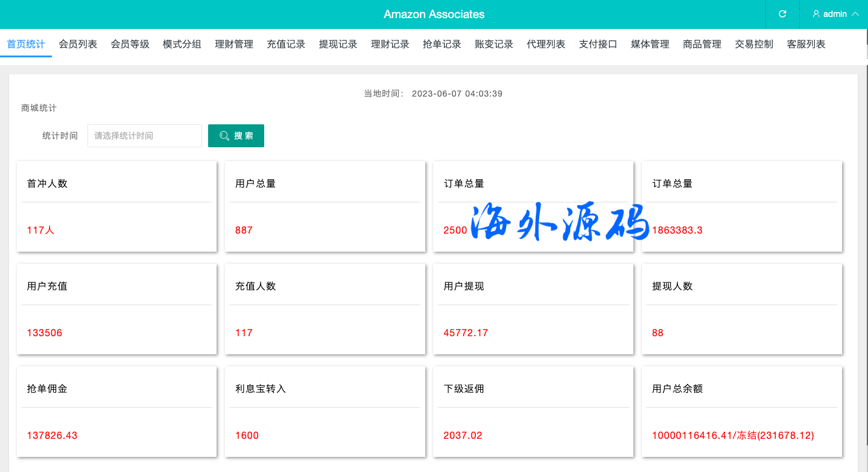Screen dimensions: 868x472
Task: Expand the admin account dropdown
Action: [836, 14]
